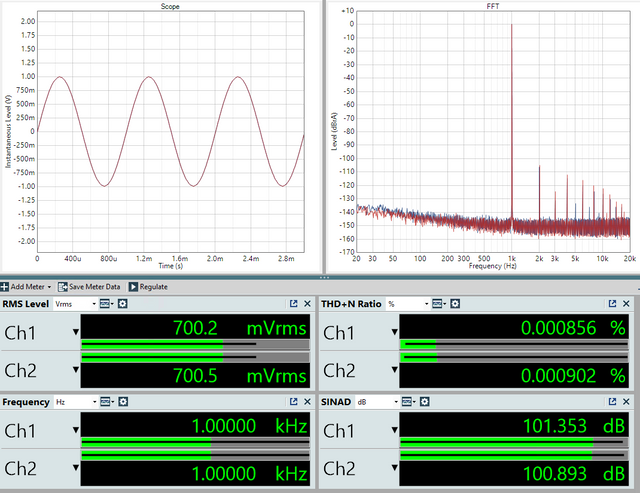This screenshot has height=493, width=640.
Task: Pop out the SINAD meter panel
Action: click(612, 402)
